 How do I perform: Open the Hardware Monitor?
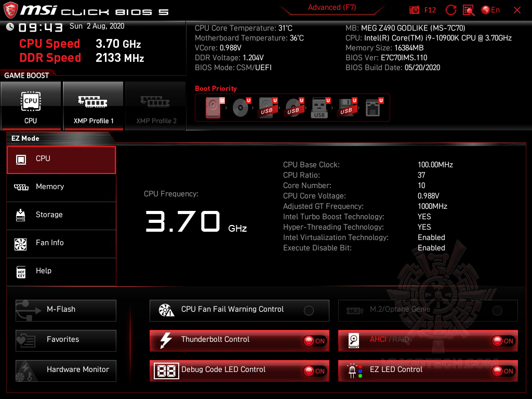tap(65, 370)
